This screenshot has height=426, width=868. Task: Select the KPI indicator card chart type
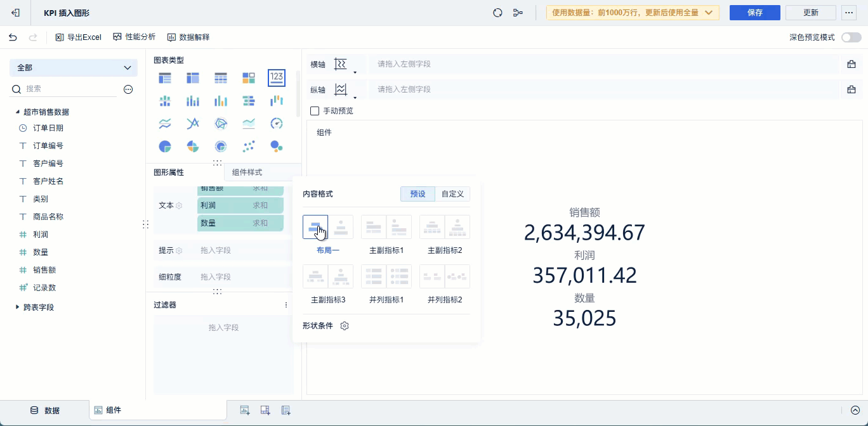[x=276, y=78]
